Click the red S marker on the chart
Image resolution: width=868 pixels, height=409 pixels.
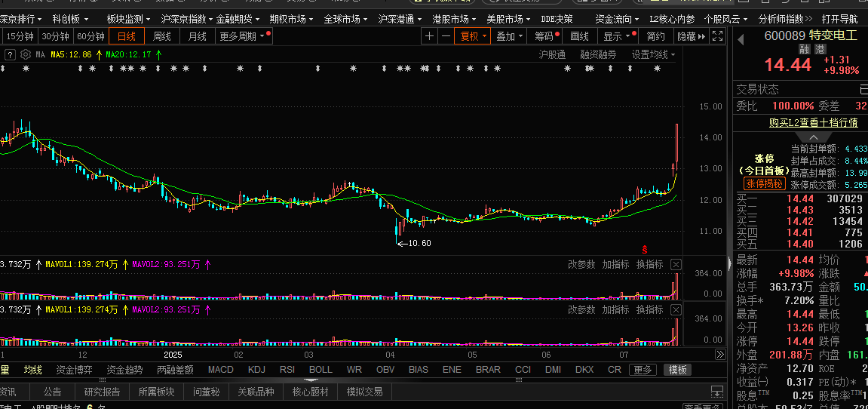pyautogui.click(x=644, y=249)
